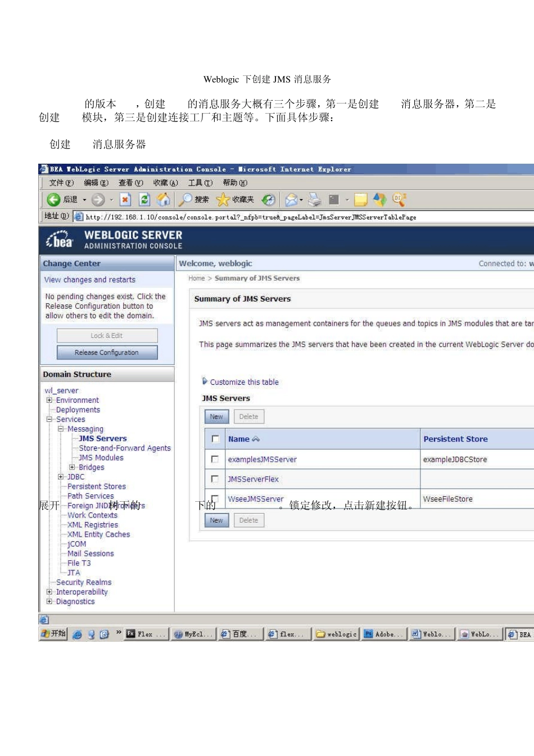
Task: Expand the Environment tree node
Action: (49, 400)
